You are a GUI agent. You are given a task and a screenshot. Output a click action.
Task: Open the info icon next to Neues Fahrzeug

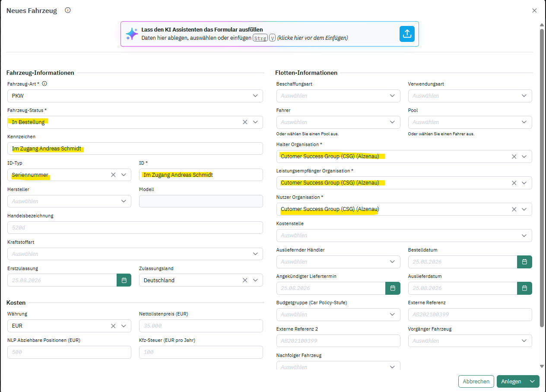pyautogui.click(x=68, y=10)
